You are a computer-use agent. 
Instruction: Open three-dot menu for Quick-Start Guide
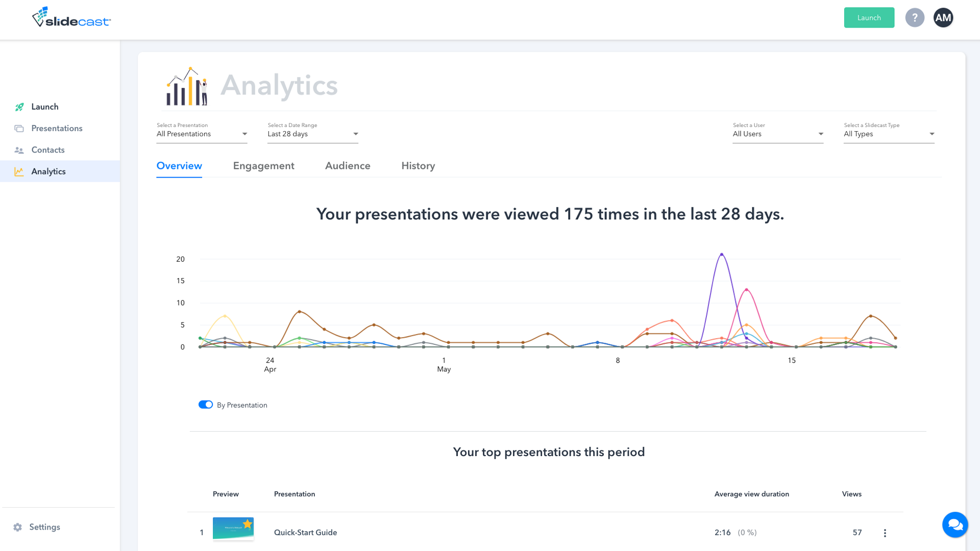[885, 533]
